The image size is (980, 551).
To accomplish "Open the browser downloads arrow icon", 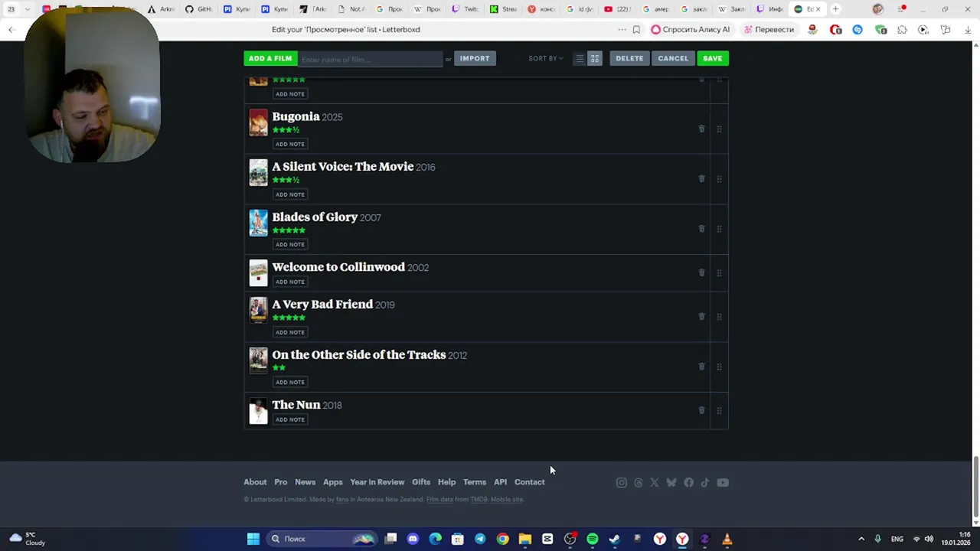I will [968, 30].
